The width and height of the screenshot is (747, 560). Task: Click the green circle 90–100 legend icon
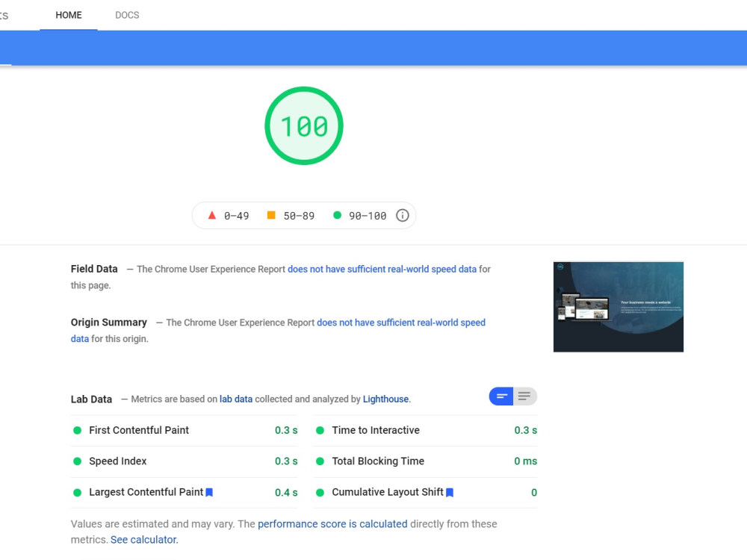[337, 215]
